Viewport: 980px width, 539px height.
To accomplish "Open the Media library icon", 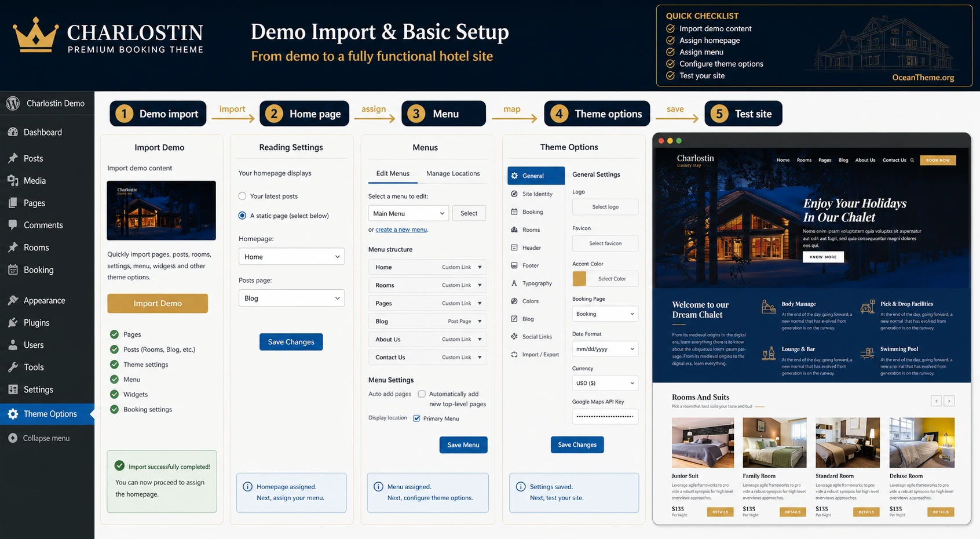I will pyautogui.click(x=13, y=181).
